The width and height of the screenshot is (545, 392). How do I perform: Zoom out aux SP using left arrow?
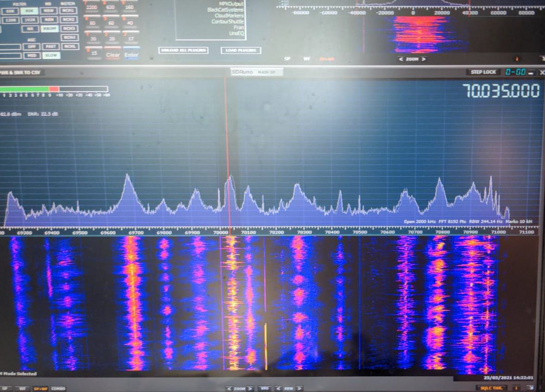point(401,59)
